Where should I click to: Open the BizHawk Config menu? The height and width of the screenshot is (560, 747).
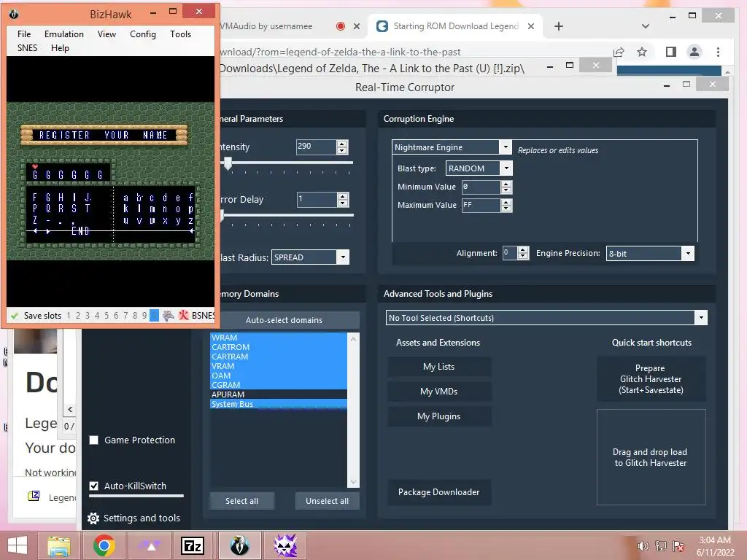pyautogui.click(x=143, y=34)
